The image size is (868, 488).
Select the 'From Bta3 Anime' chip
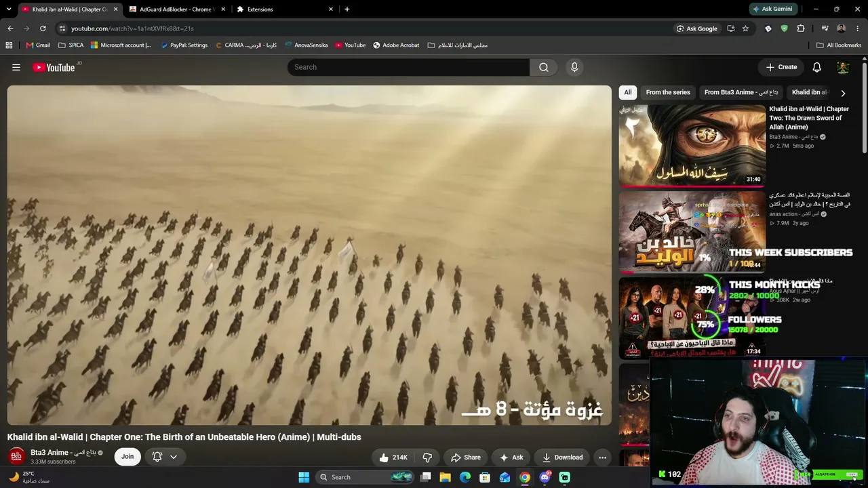[741, 92]
